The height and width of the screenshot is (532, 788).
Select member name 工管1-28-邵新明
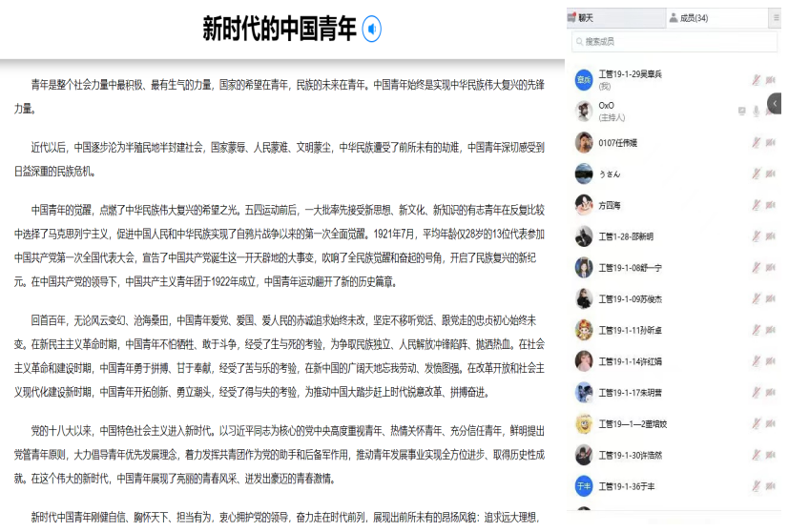(626, 236)
